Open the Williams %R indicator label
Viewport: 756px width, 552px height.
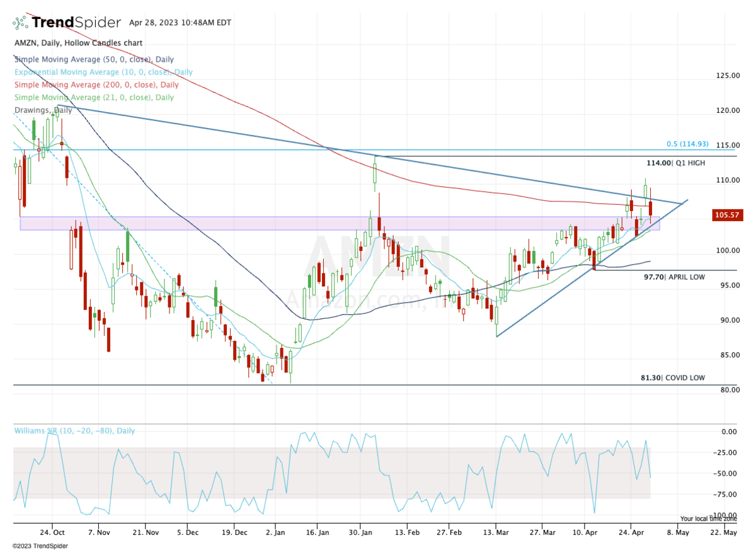[74, 431]
